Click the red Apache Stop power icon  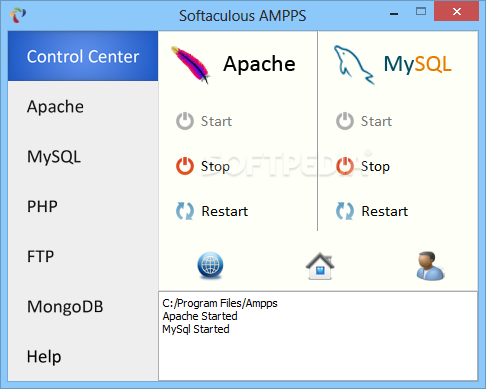(x=185, y=166)
